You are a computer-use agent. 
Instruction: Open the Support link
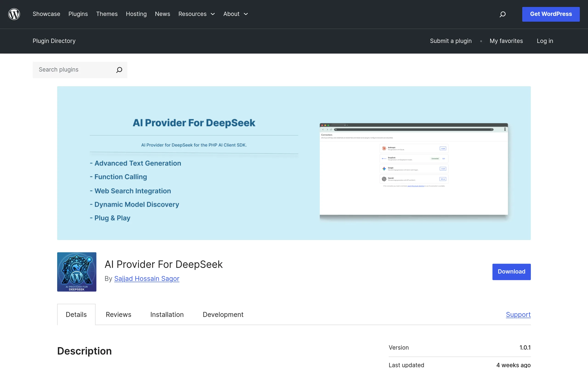click(x=518, y=314)
